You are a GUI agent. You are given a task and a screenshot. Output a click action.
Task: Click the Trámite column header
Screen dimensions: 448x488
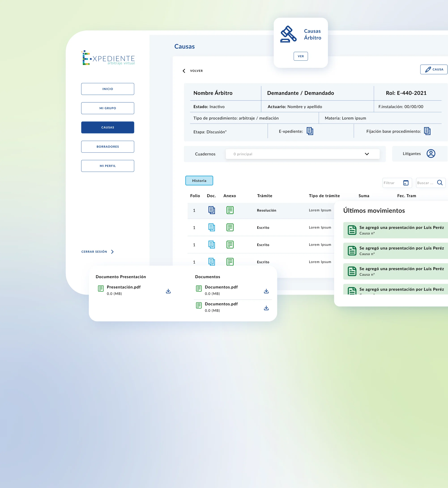pyautogui.click(x=265, y=196)
